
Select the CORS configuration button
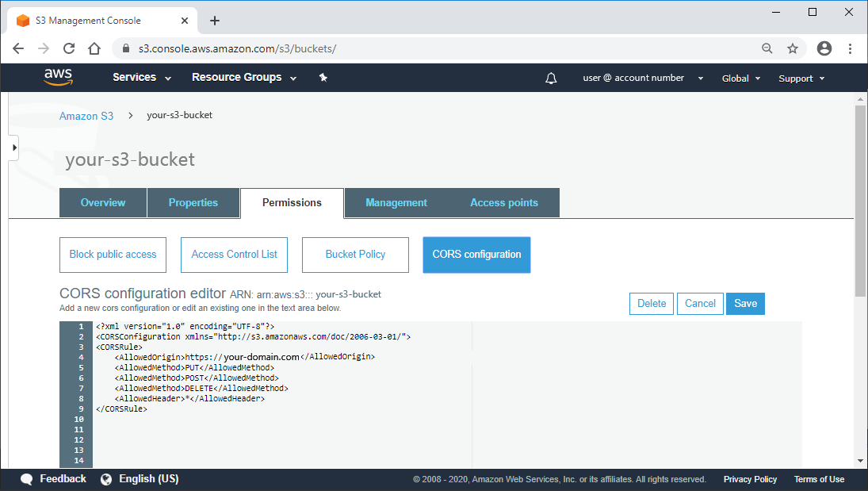pyautogui.click(x=476, y=255)
